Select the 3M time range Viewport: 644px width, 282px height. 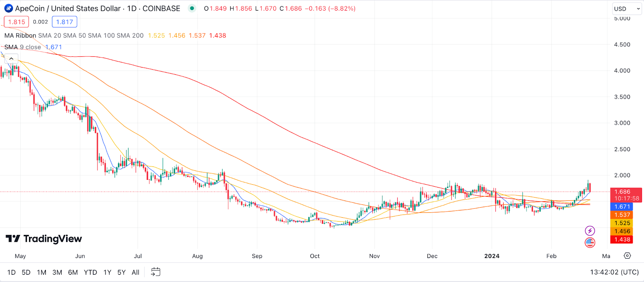[x=57, y=272]
